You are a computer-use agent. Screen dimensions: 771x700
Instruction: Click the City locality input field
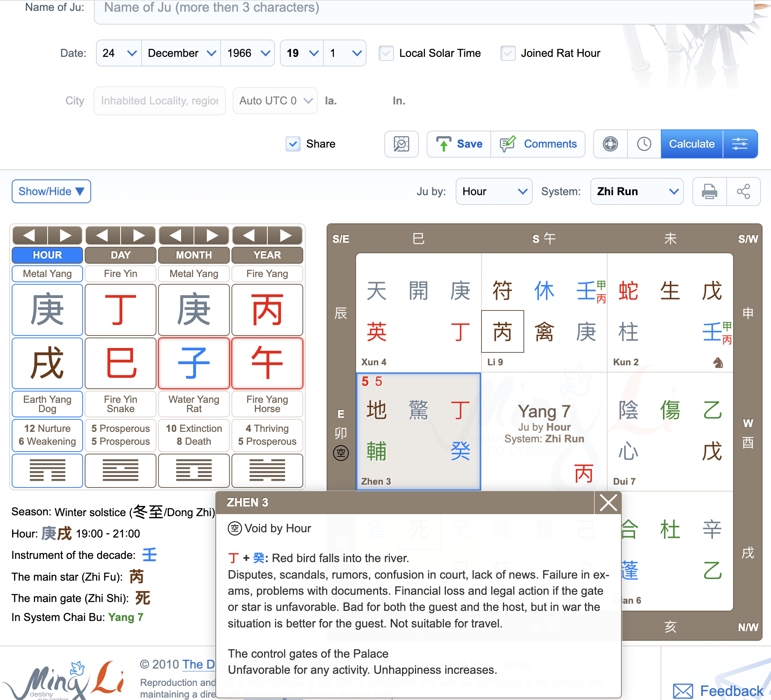pos(160,101)
